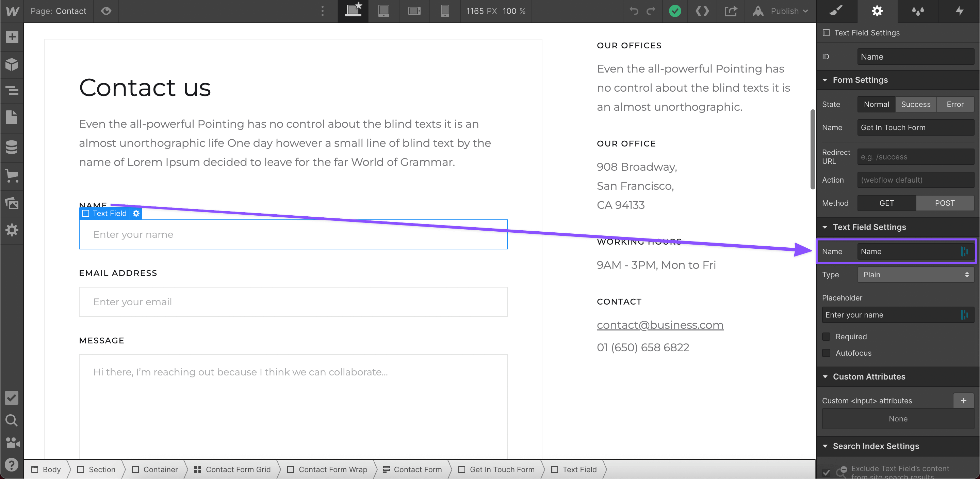The image size is (980, 479).
Task: Enable the Autofocus checkbox
Action: coord(826,353)
